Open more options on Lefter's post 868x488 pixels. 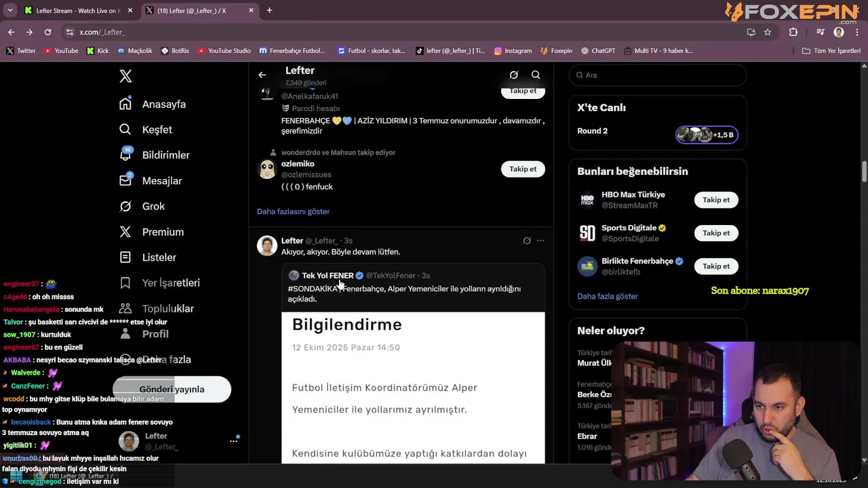click(540, 241)
